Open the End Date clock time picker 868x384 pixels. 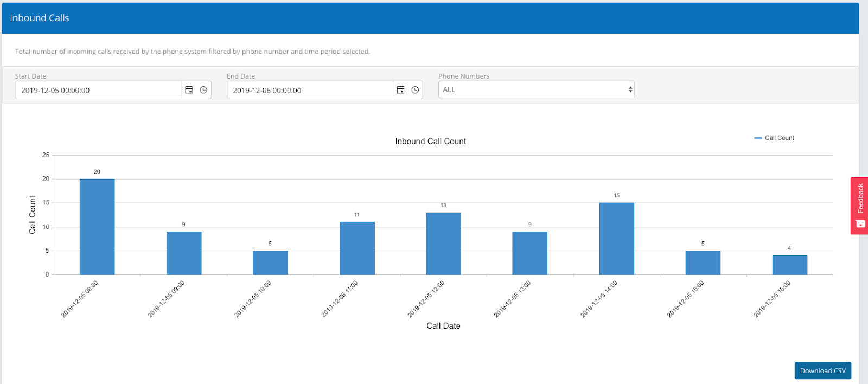coord(415,90)
